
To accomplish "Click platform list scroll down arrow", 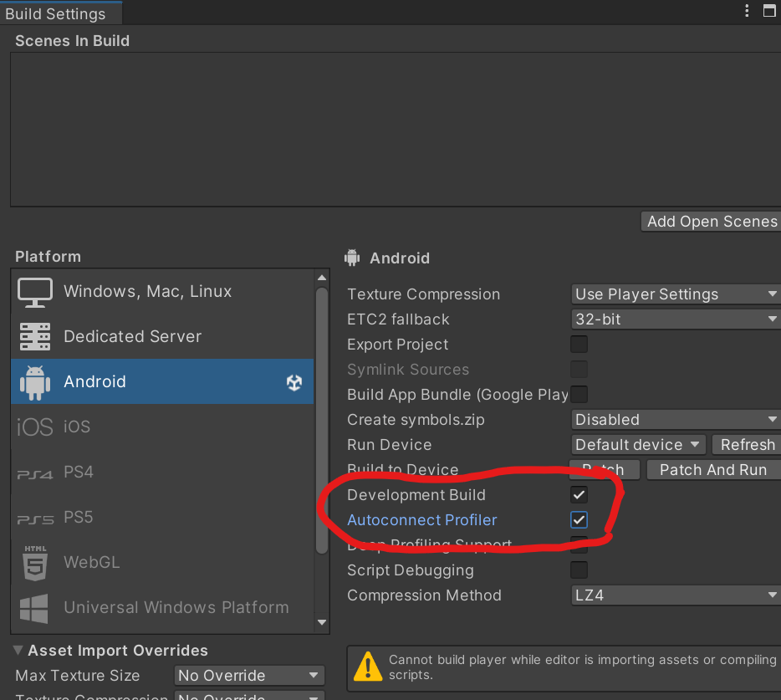I will pyautogui.click(x=322, y=622).
